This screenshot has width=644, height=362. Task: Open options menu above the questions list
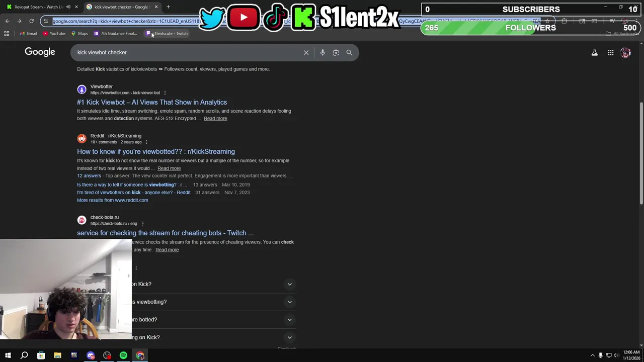[136, 268]
